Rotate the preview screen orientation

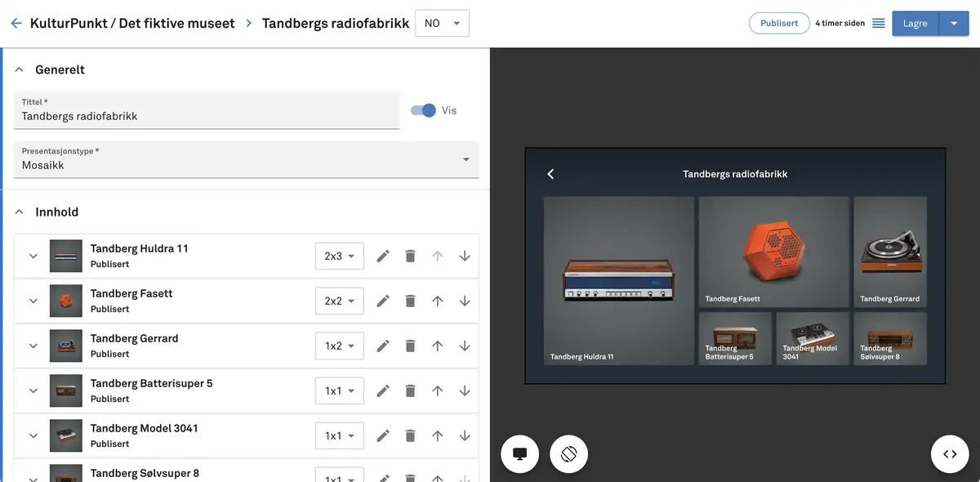[569, 454]
